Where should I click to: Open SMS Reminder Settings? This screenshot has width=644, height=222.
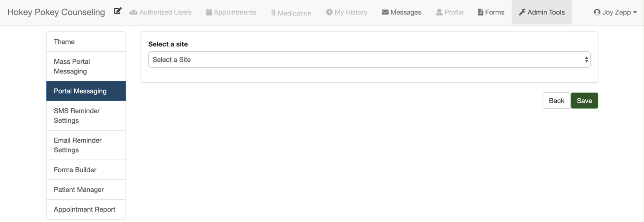point(86,116)
